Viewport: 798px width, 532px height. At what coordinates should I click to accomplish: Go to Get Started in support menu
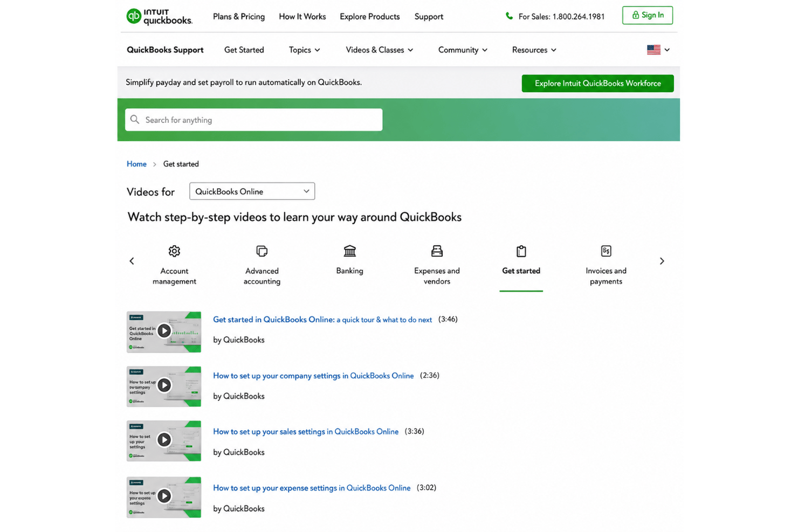[244, 50]
